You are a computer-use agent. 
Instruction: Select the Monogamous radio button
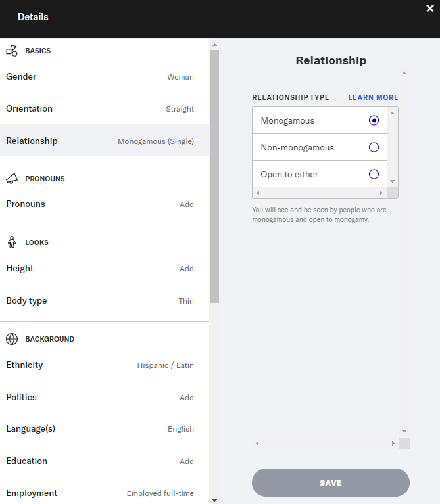(374, 120)
